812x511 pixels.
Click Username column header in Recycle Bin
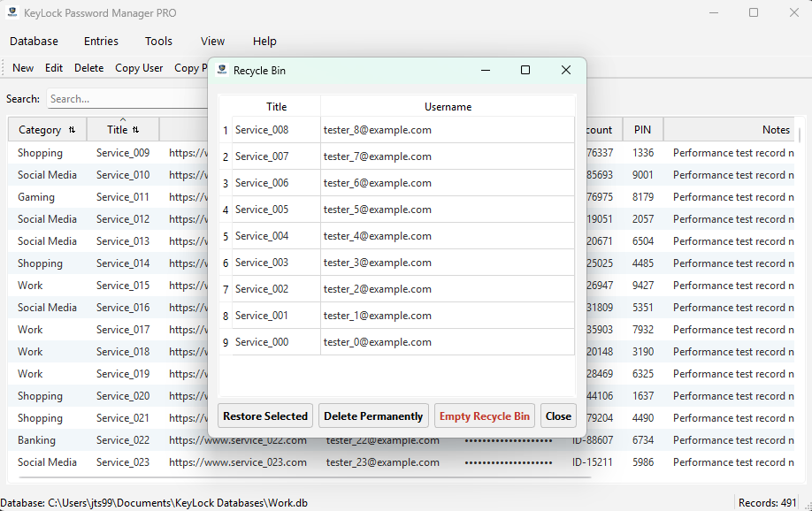(x=448, y=107)
